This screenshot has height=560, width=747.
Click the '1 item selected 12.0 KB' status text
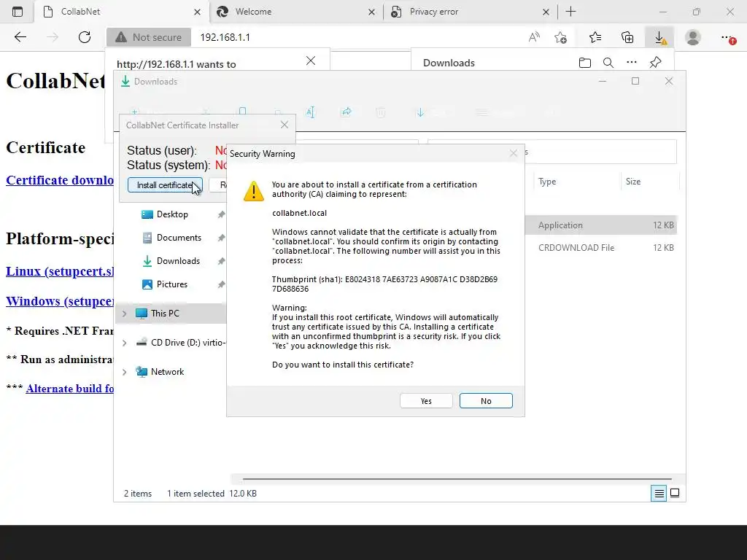tap(212, 494)
